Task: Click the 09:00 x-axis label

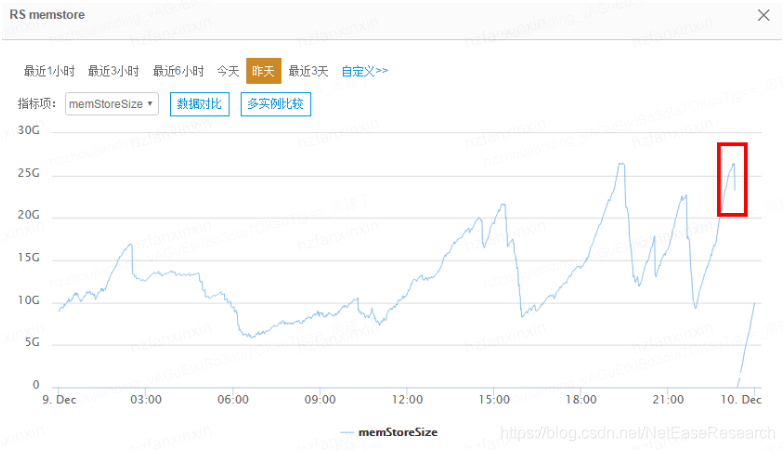Action: pos(320,400)
